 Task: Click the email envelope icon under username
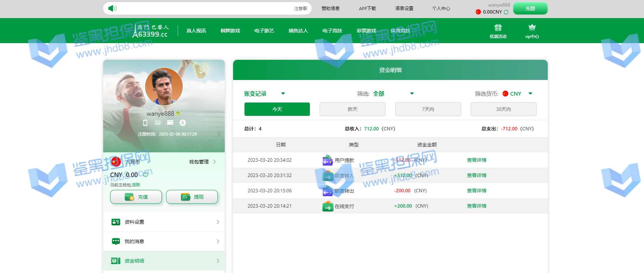(158, 123)
